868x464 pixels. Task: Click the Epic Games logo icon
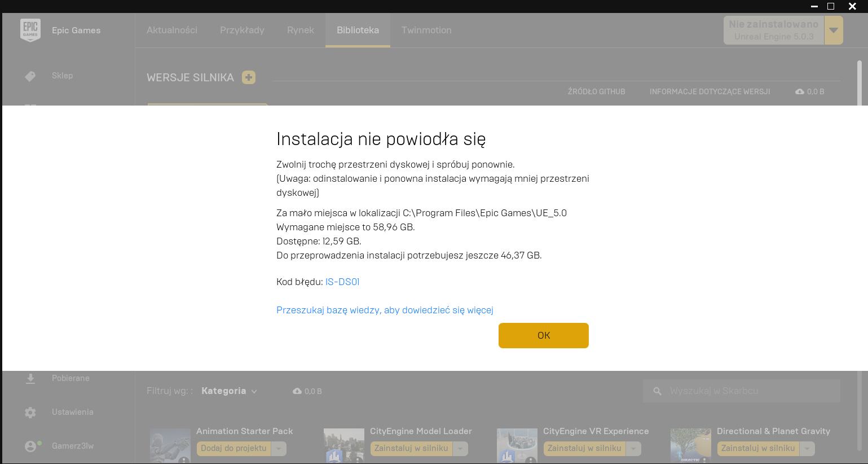point(30,30)
